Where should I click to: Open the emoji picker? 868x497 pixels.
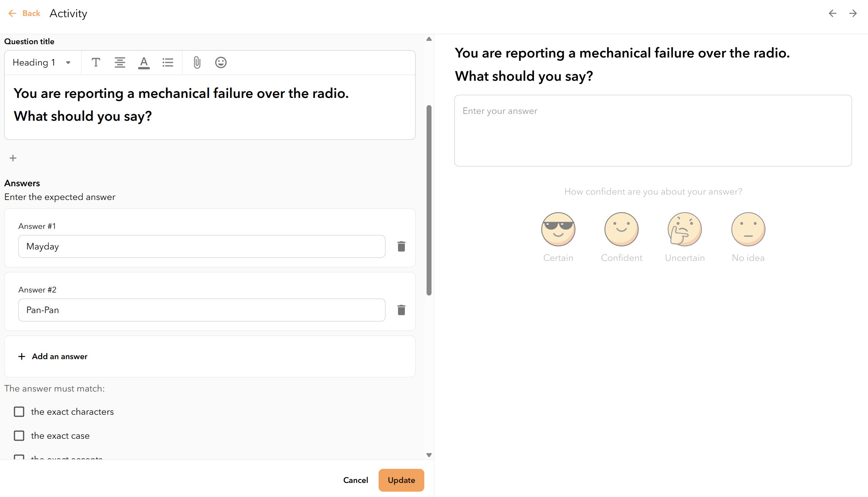tap(221, 62)
